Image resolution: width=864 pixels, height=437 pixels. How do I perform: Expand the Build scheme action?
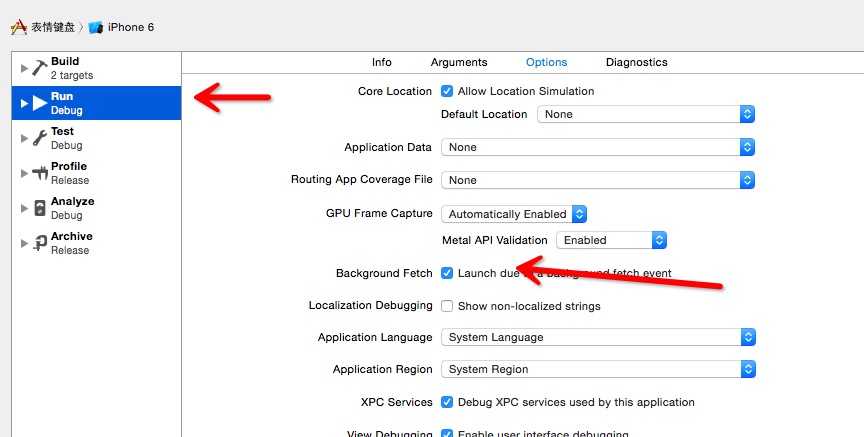click(24, 68)
